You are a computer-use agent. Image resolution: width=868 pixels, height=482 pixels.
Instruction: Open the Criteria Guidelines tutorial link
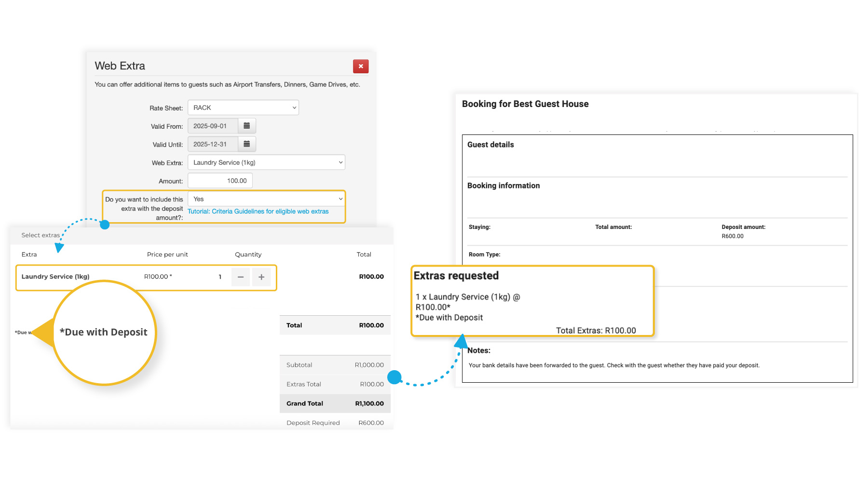[258, 212]
